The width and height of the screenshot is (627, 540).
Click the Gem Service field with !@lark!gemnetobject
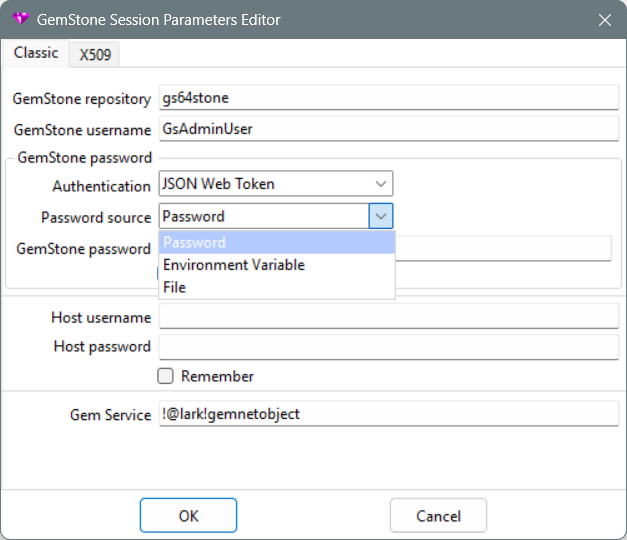(x=389, y=414)
